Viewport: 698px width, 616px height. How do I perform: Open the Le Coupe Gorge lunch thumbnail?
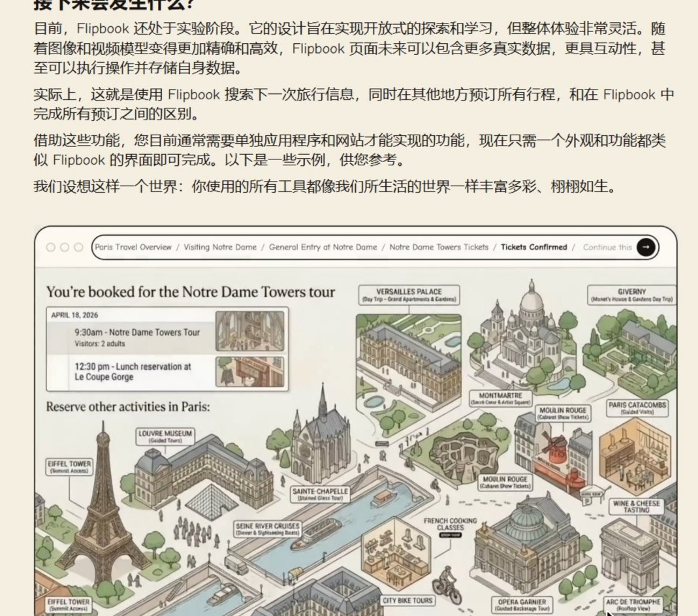tap(249, 372)
